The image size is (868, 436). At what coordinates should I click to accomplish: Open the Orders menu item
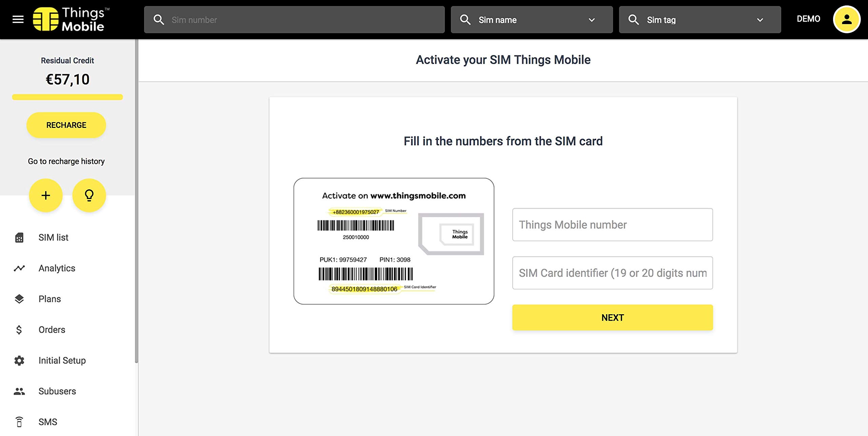point(52,330)
